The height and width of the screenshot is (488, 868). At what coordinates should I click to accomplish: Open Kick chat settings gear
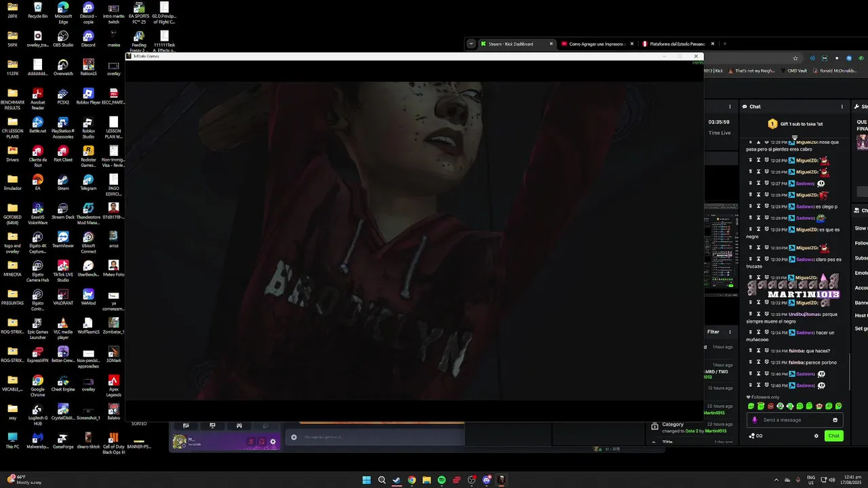click(x=816, y=436)
